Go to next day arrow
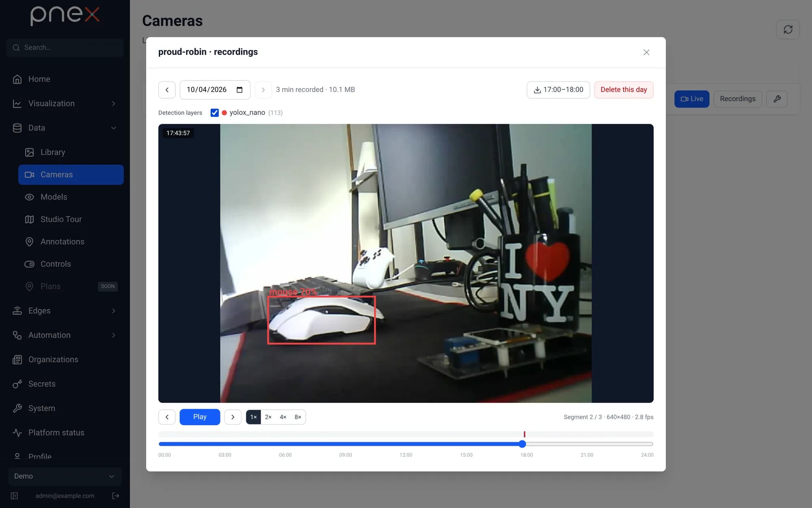 (x=263, y=89)
